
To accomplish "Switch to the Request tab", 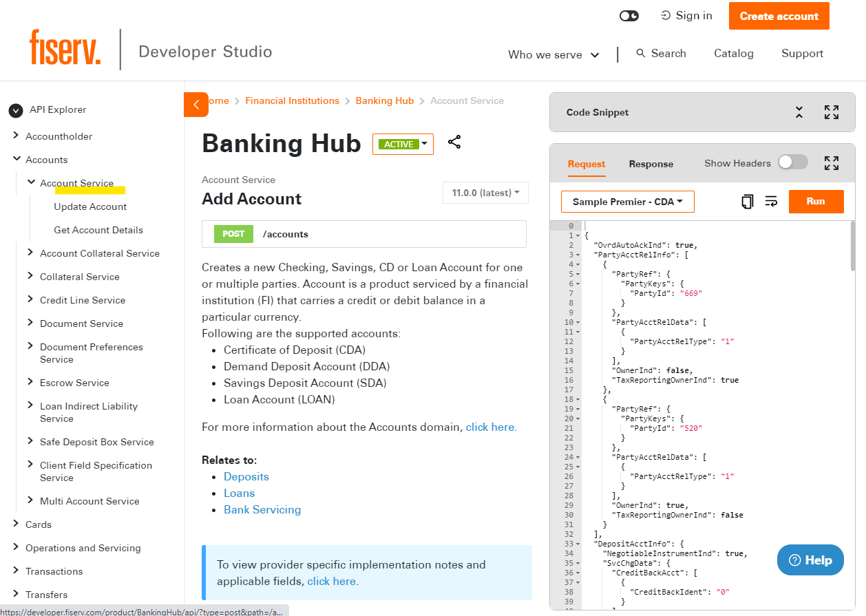I will (x=587, y=164).
